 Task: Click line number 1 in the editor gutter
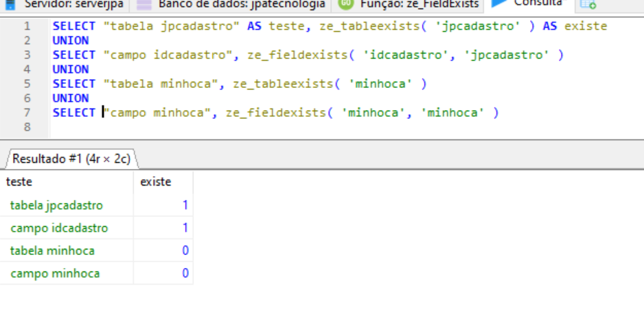27,26
